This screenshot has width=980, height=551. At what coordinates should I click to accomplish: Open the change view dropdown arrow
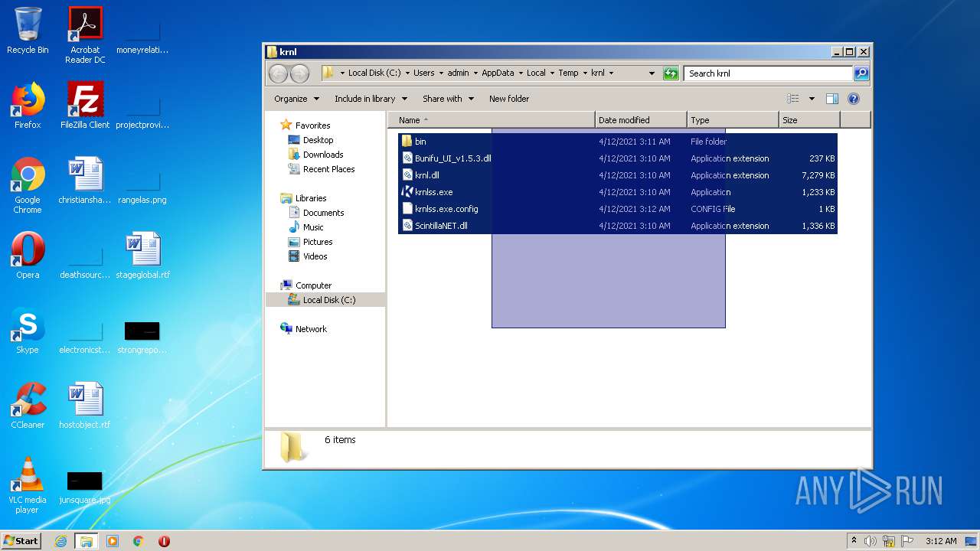coord(812,99)
